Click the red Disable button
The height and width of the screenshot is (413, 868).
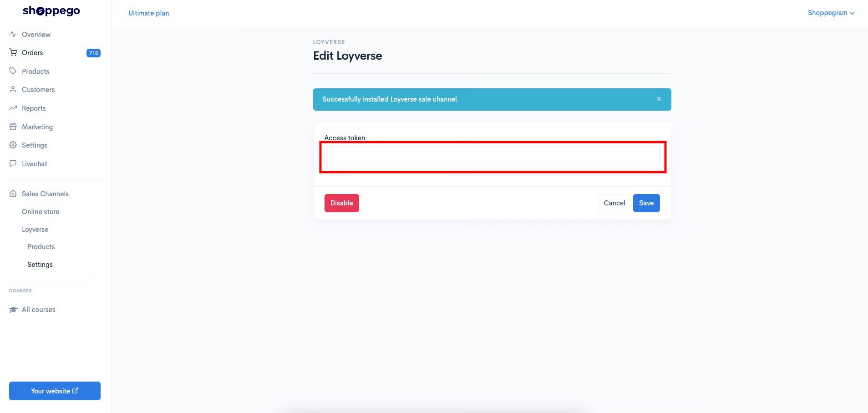[x=342, y=203]
